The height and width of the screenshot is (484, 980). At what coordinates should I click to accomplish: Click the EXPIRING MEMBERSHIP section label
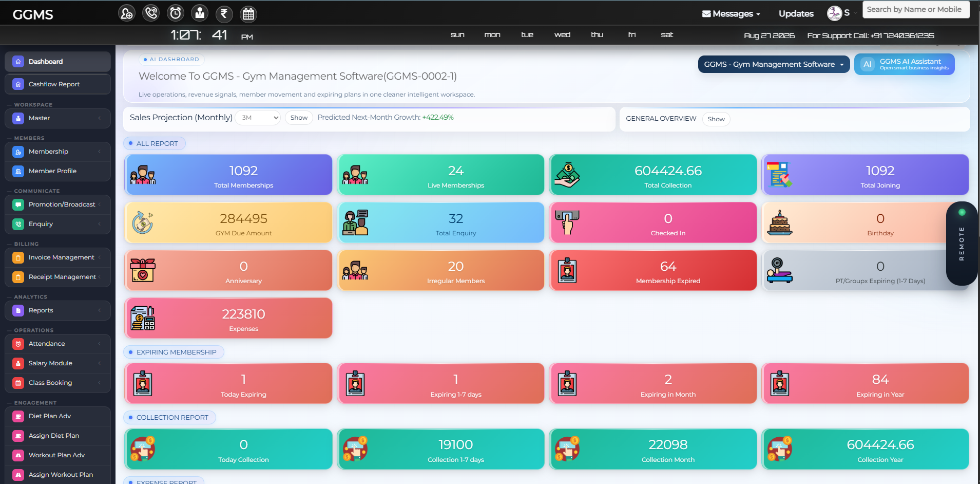click(174, 352)
